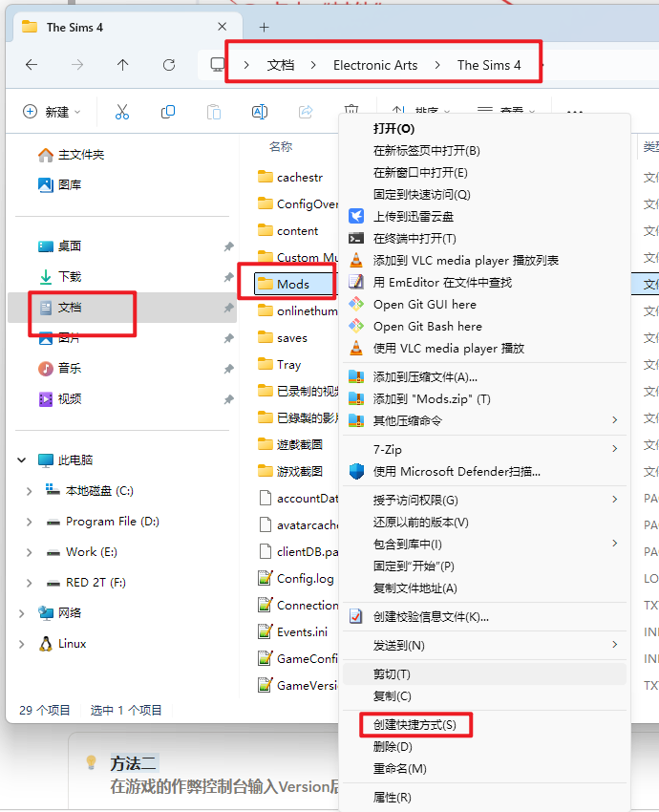Select Electronic Arts in the breadcrumb

pyautogui.click(x=375, y=65)
